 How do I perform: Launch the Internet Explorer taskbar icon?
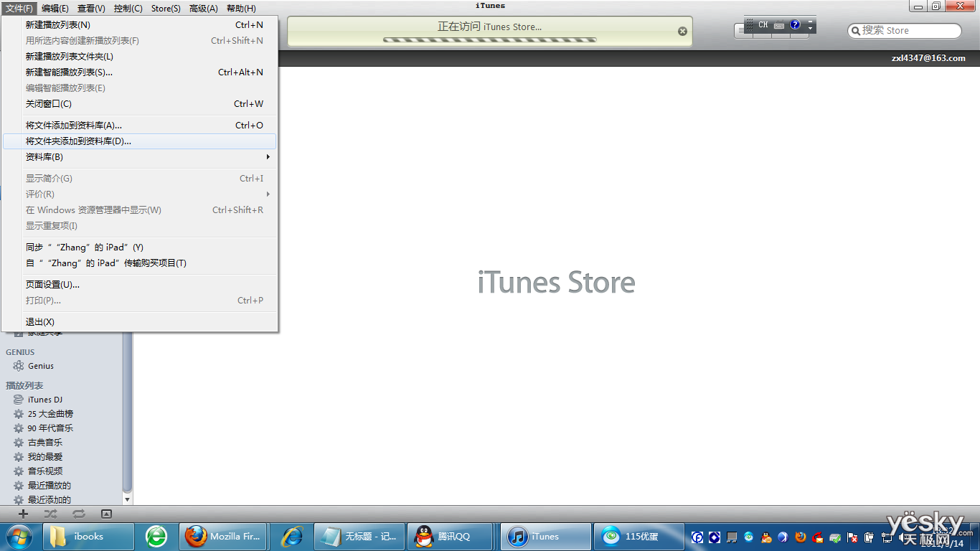291,536
